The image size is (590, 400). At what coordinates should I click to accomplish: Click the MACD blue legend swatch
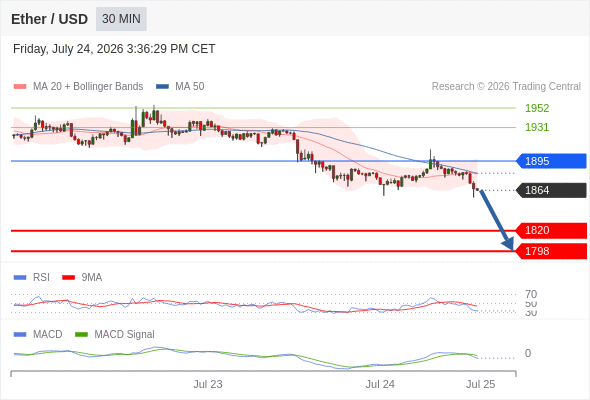pos(20,334)
